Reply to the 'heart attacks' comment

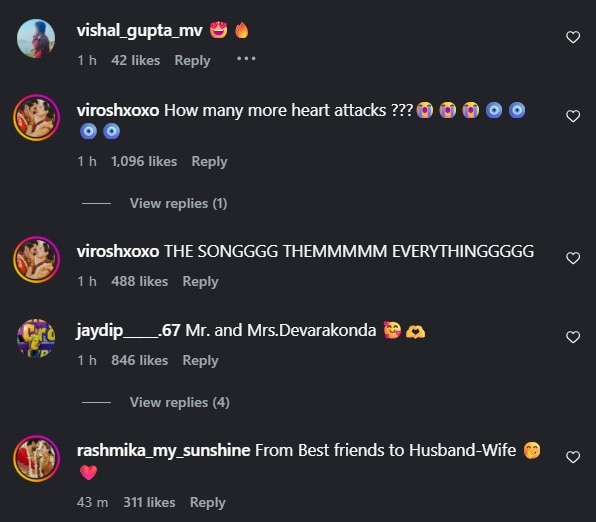point(209,162)
